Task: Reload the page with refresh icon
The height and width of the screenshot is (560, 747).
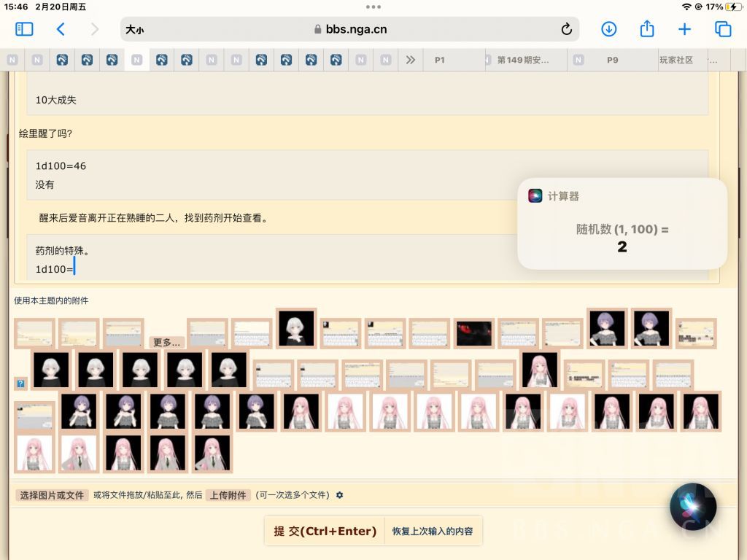Action: pyautogui.click(x=566, y=29)
